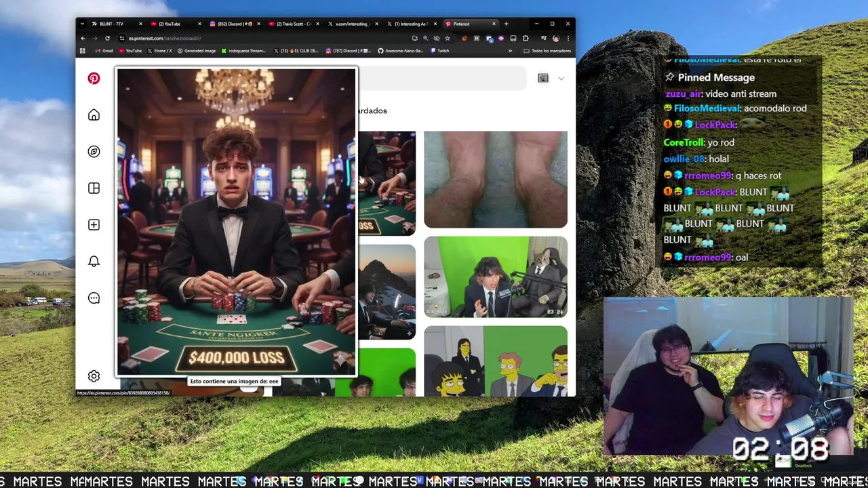868x488 pixels.
Task: Click the Create plus icon in sidebar
Action: click(x=94, y=225)
